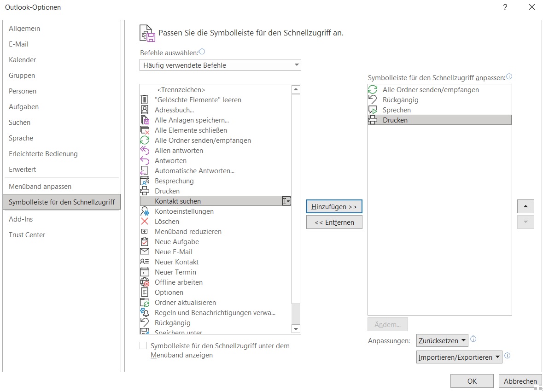Close the Outlook-Optionen dialog

(x=532, y=7)
